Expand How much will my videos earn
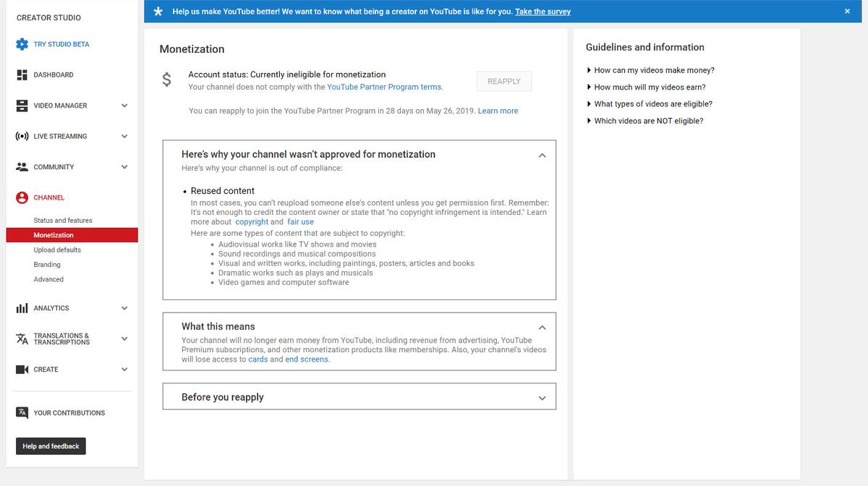The image size is (868, 486). coord(646,87)
